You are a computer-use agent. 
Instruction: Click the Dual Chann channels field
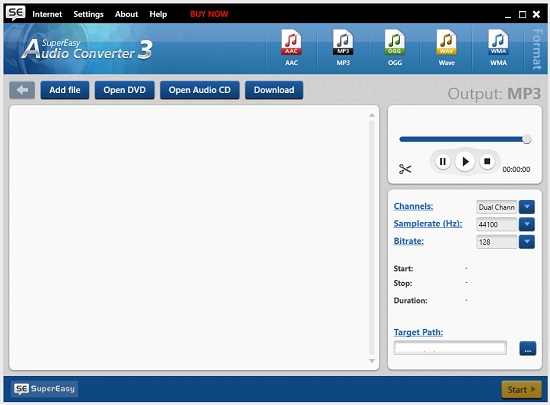[497, 207]
